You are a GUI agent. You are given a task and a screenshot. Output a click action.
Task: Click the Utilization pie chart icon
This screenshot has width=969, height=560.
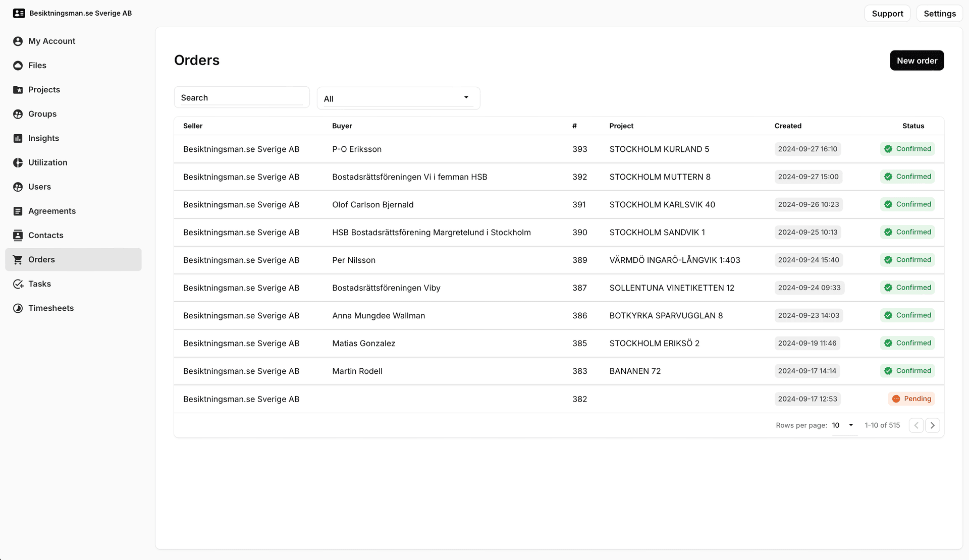pyautogui.click(x=18, y=162)
